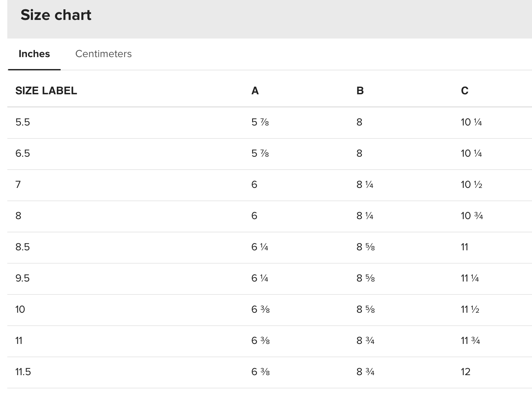Click size label 8.5
532x407 pixels.
(23, 247)
